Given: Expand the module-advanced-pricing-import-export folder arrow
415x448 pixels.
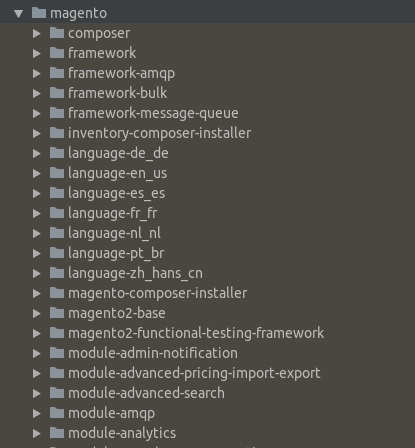Looking at the screenshot, I should [37, 373].
